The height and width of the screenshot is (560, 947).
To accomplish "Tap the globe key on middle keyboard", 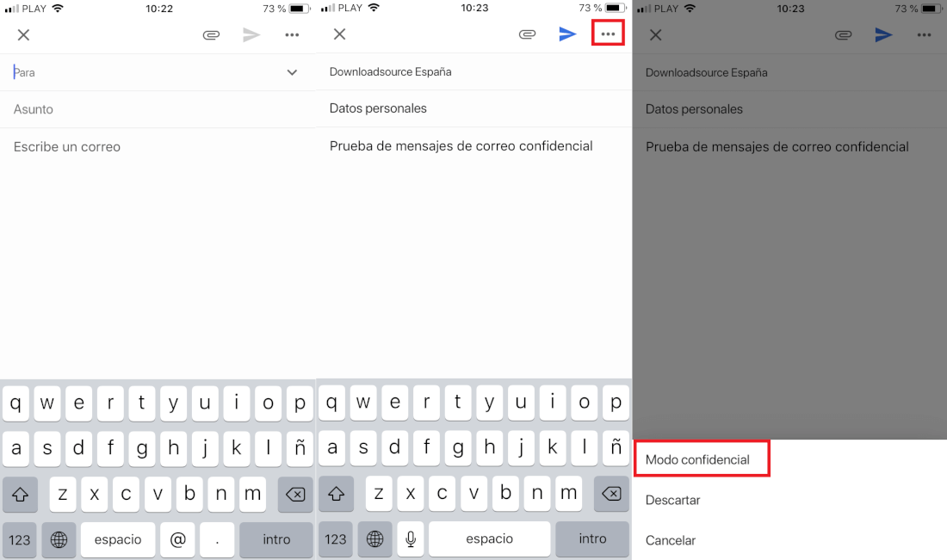I will (x=374, y=538).
